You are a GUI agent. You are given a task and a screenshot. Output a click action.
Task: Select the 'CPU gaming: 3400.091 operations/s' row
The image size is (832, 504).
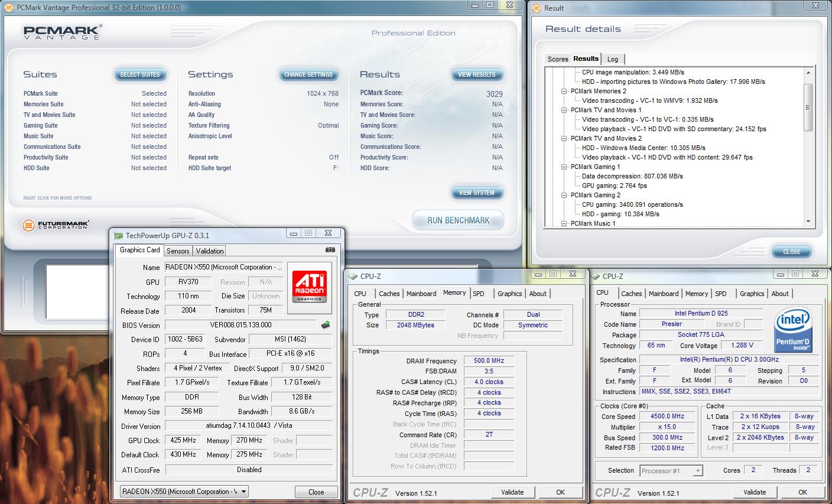pos(632,204)
